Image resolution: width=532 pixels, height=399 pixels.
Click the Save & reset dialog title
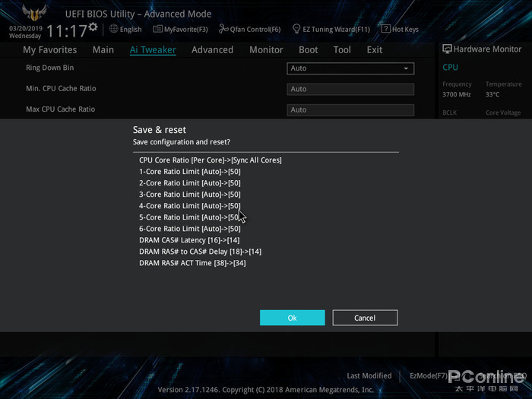pos(160,130)
